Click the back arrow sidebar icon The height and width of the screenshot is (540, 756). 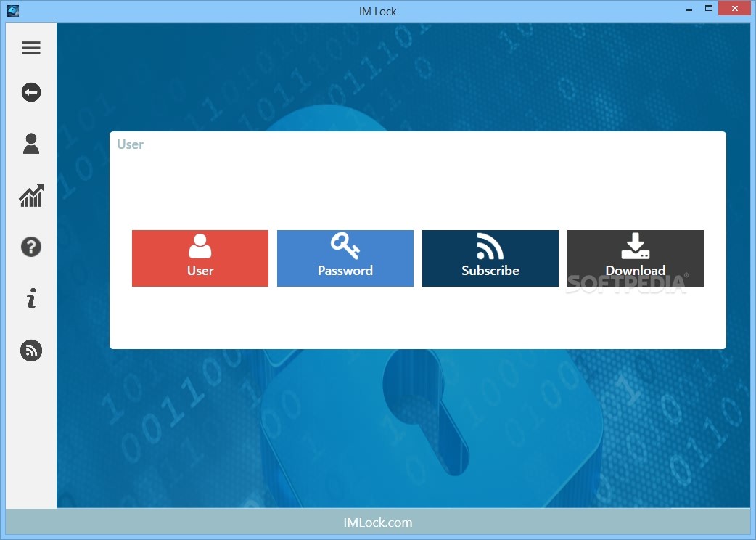tap(31, 92)
